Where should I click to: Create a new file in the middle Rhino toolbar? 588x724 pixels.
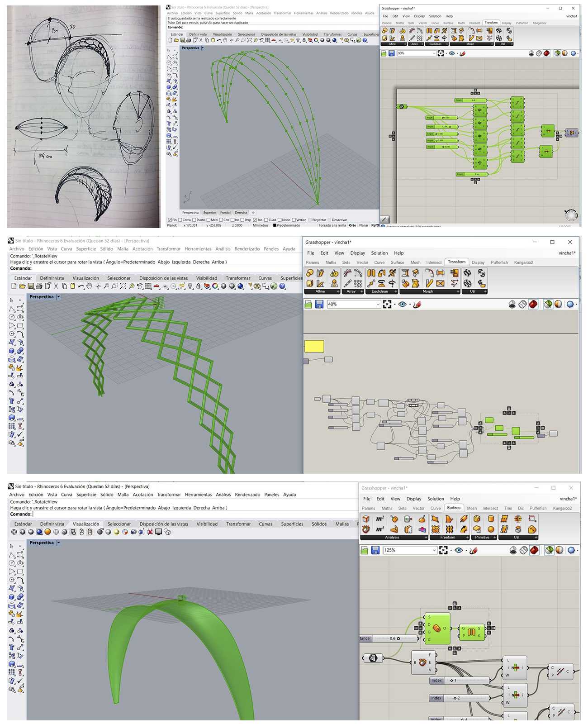(x=14, y=286)
